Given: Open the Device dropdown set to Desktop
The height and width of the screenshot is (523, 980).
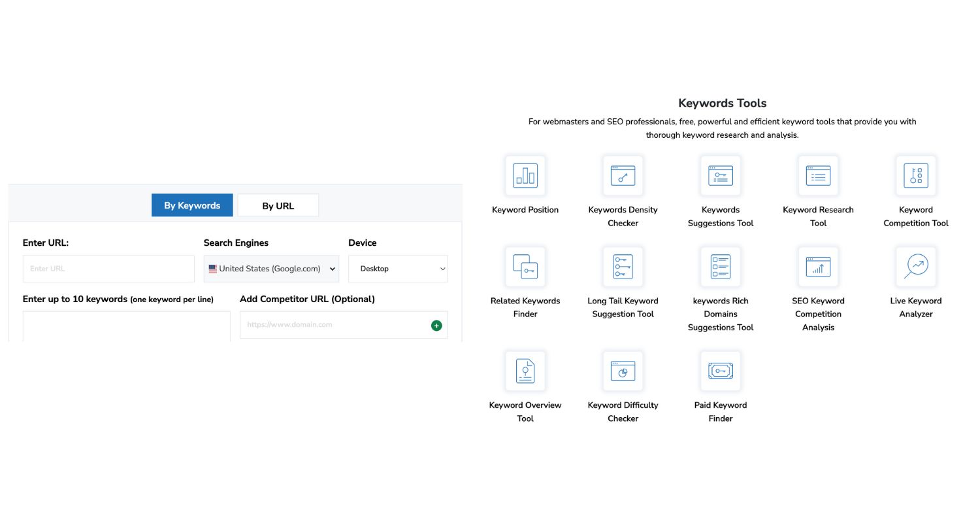Looking at the screenshot, I should 397,269.
